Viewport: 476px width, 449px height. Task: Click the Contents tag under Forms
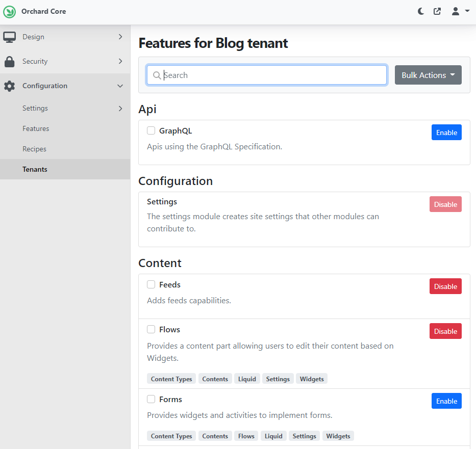pyautogui.click(x=215, y=436)
